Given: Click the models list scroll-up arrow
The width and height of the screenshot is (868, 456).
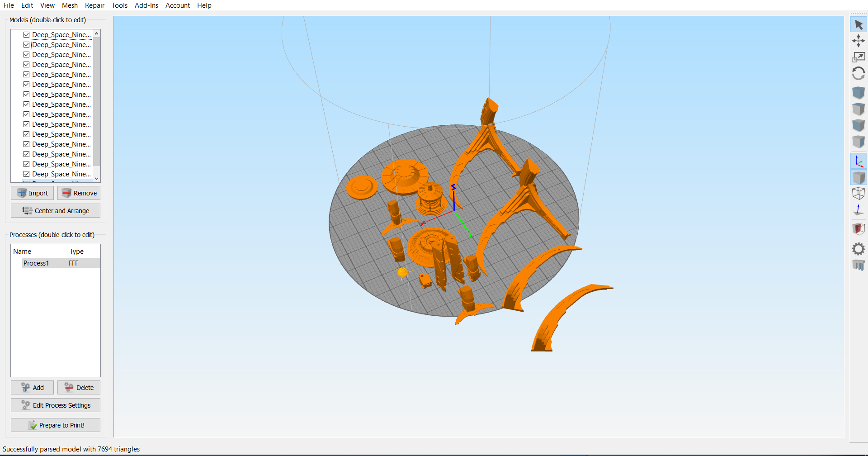Looking at the screenshot, I should click(96, 34).
